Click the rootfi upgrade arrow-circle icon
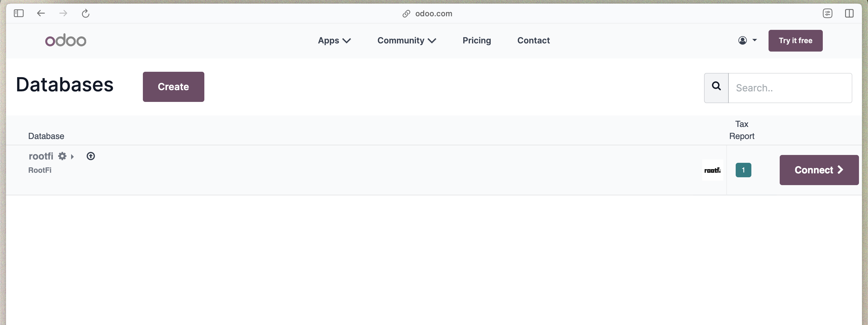Screen dimensions: 868x325 (x=91, y=156)
